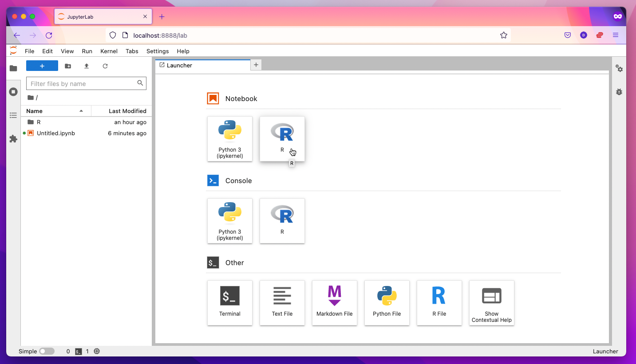This screenshot has height=364, width=636.
Task: Open the Edit menu
Action: point(47,51)
